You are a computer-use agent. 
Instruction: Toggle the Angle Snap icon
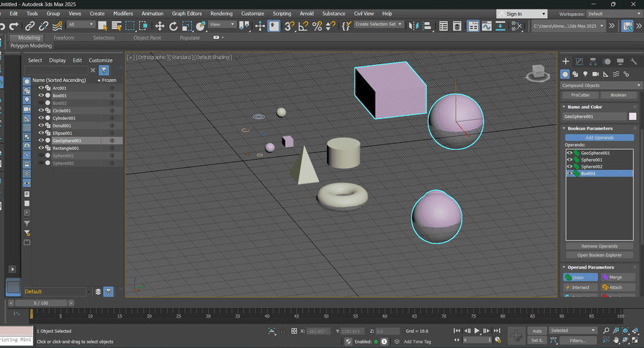pyautogui.click(x=304, y=26)
